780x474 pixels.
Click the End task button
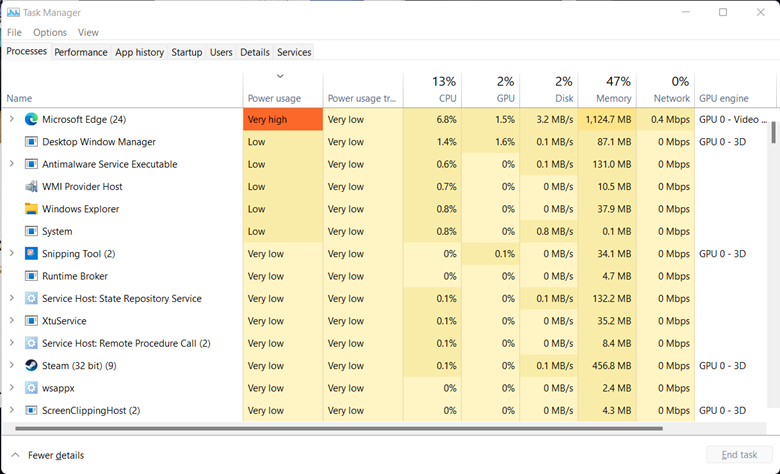tap(739, 455)
